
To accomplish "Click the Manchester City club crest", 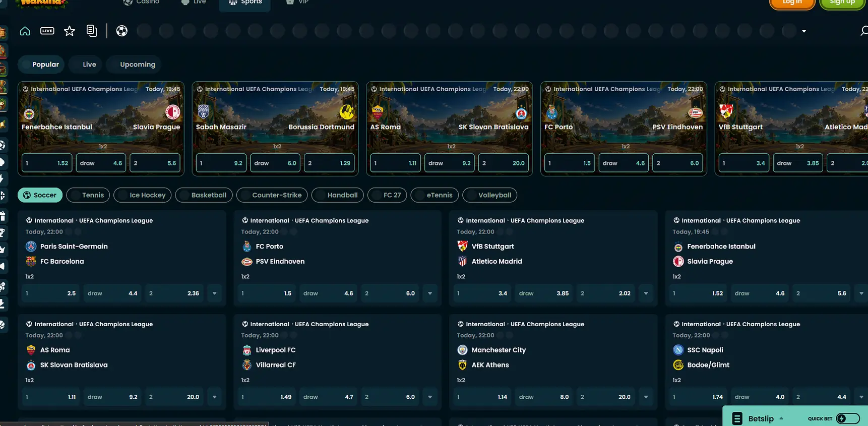I will coord(462,350).
